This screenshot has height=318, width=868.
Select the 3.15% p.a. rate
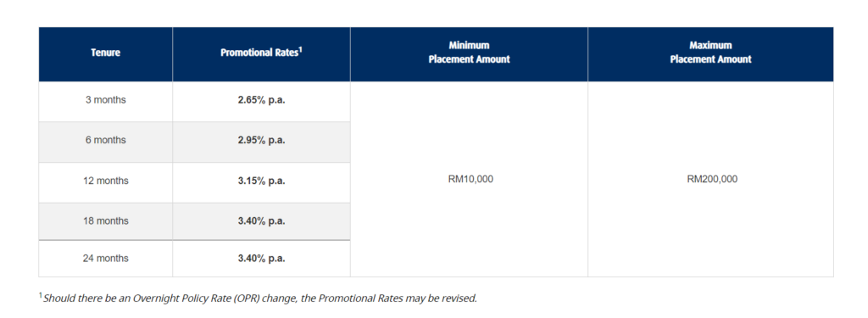tap(261, 181)
